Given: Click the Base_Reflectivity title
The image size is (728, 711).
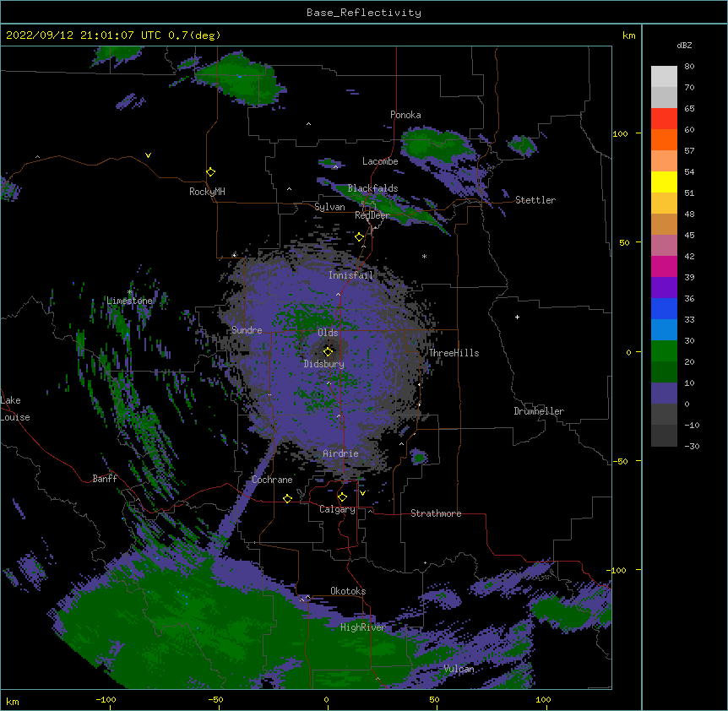Looking at the screenshot, I should click(x=364, y=13).
